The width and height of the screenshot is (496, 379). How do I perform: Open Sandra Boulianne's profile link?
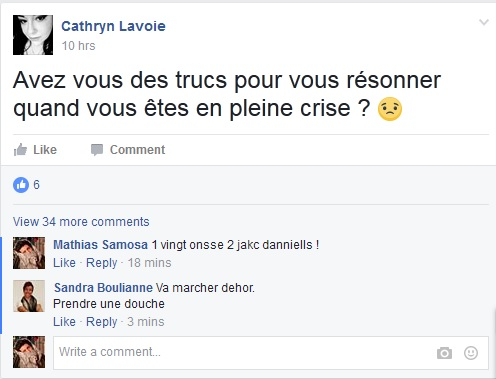[103, 288]
